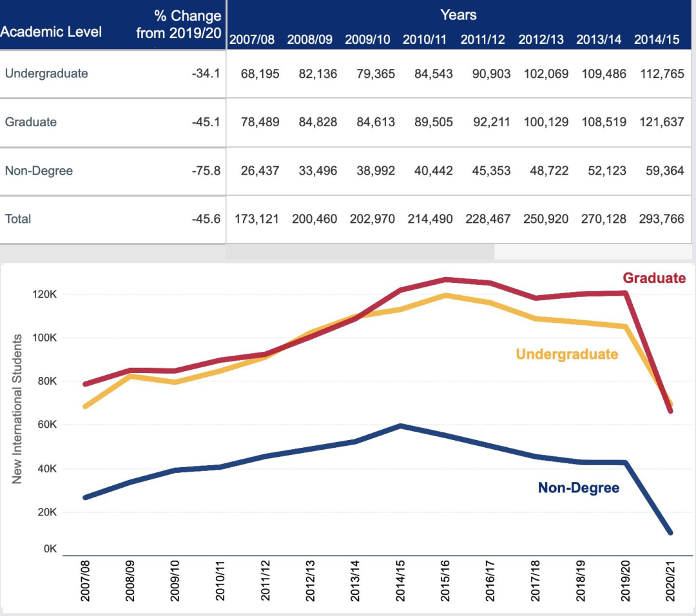Click the -45.6 percent change cell
Screen dimensions: 696x616
coord(206,219)
